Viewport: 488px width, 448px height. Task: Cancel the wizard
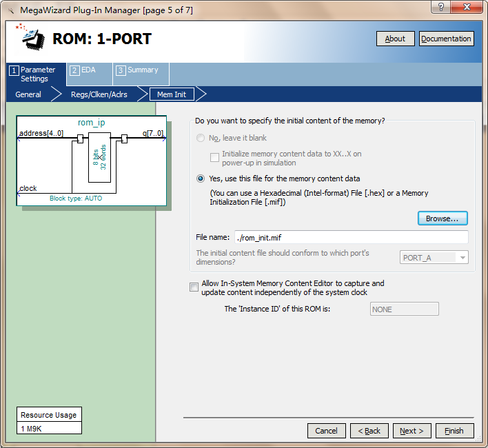pyautogui.click(x=326, y=431)
